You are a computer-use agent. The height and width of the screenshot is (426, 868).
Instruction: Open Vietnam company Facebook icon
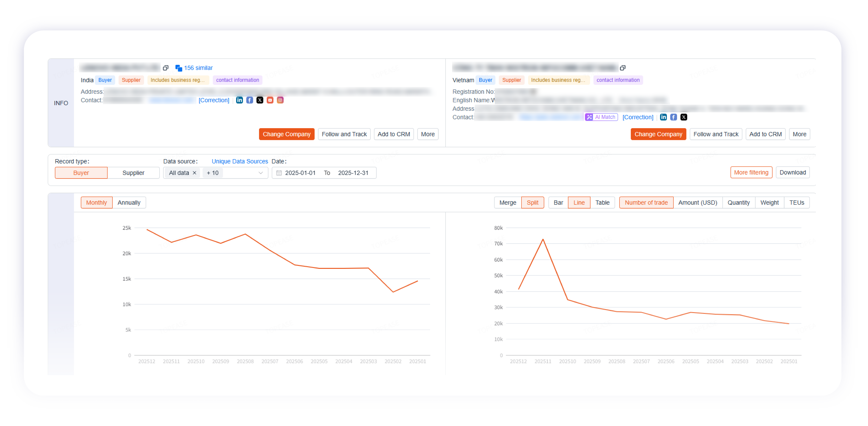point(673,117)
